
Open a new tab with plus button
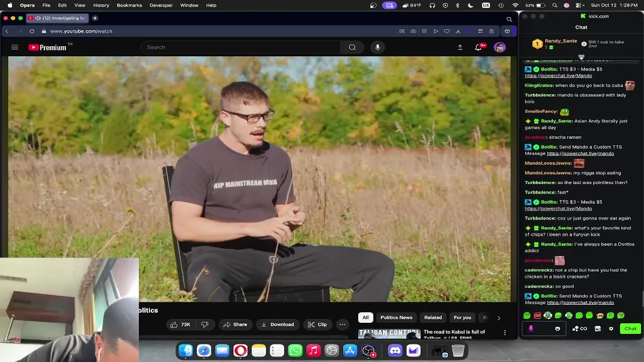tap(95, 18)
